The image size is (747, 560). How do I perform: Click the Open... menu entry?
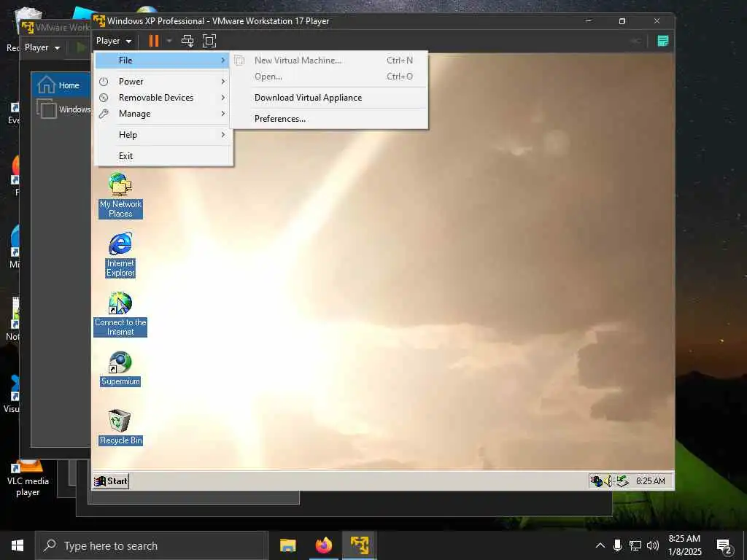coord(329,77)
